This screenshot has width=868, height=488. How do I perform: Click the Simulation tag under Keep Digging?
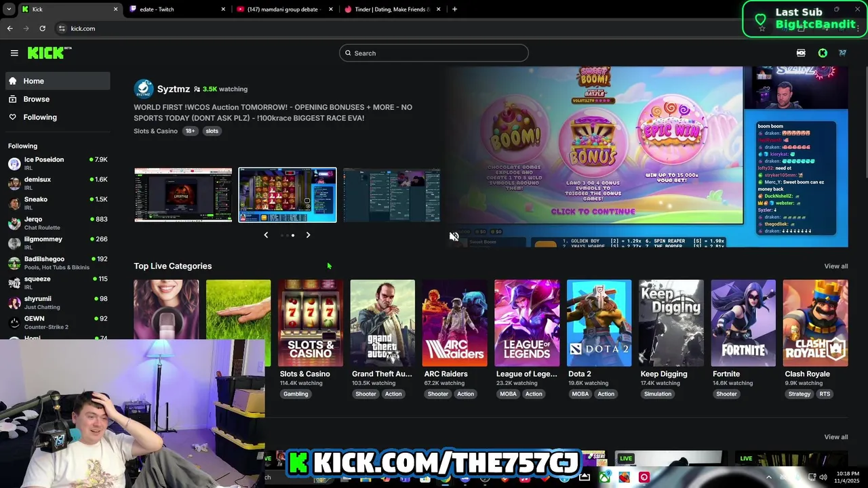point(658,394)
